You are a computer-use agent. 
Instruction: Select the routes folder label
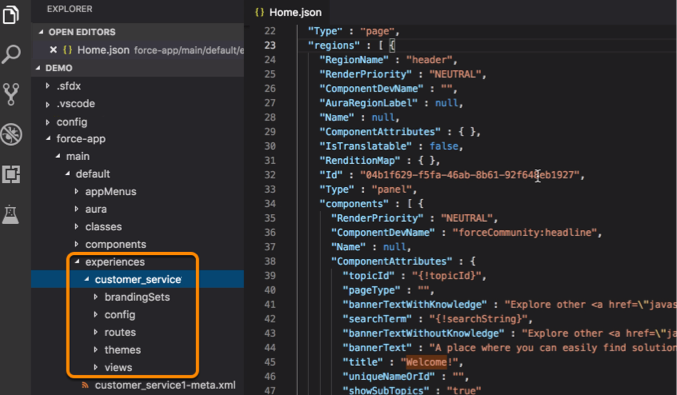(x=120, y=332)
